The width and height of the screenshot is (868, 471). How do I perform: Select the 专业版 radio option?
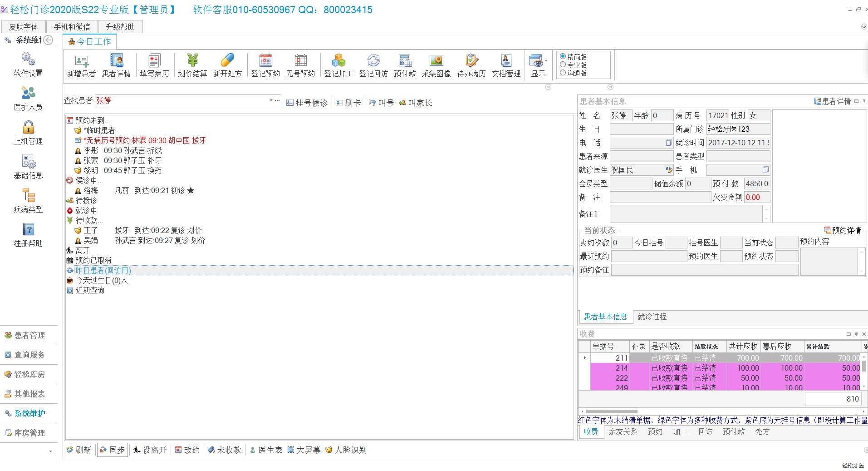pos(563,64)
